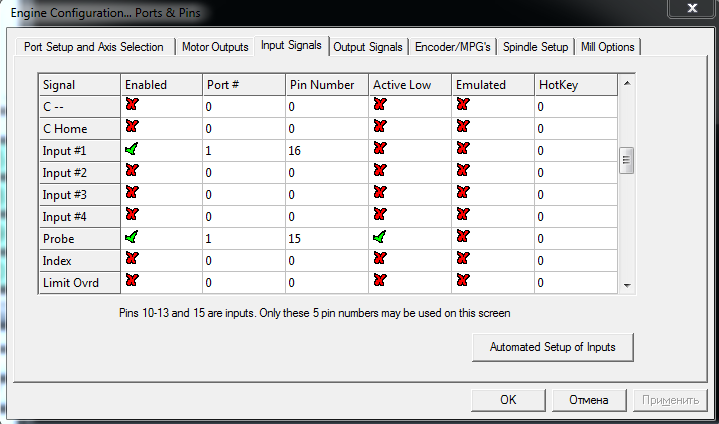Image resolution: width=719 pixels, height=424 pixels.
Task: Toggle Emulated for the Probe signal
Action: click(462, 238)
